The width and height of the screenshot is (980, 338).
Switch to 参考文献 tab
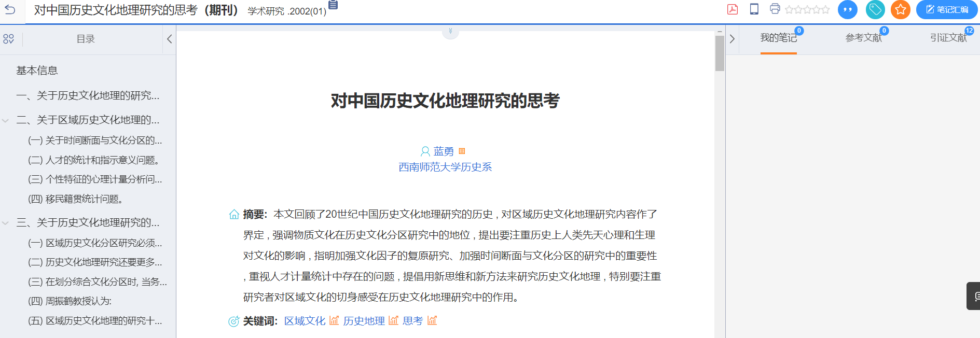pos(863,38)
